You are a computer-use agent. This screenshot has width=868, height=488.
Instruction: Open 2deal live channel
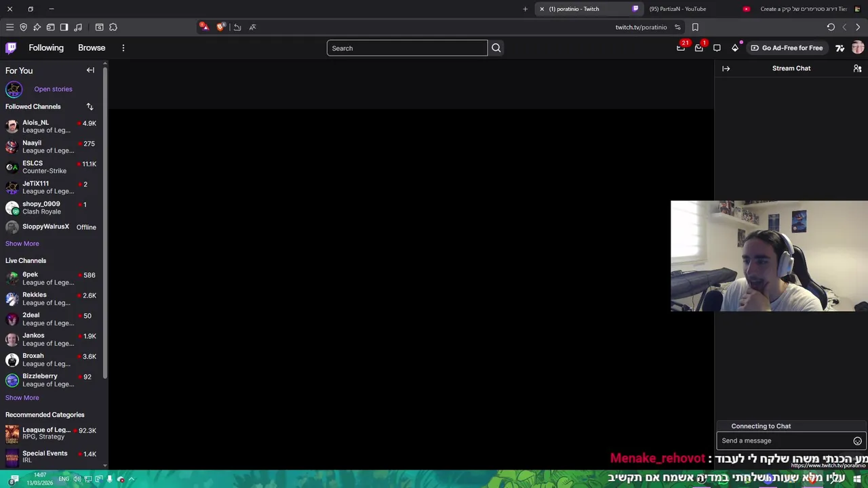(52, 319)
